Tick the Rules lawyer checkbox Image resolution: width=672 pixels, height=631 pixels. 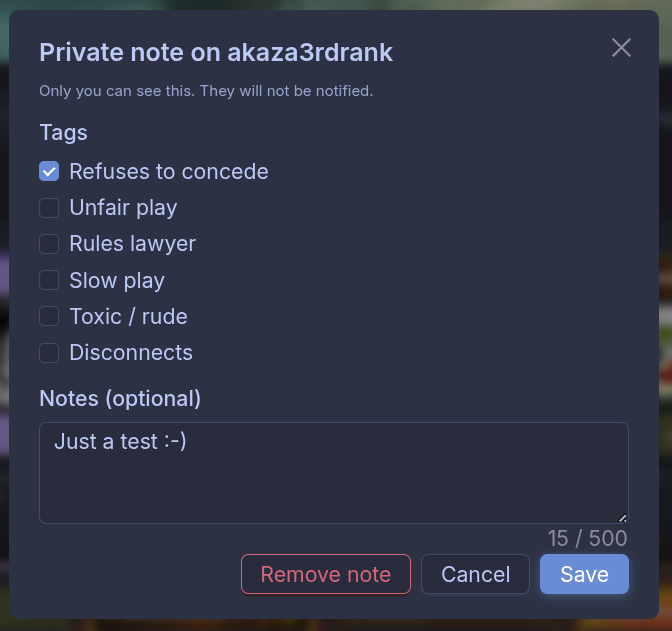pyautogui.click(x=49, y=244)
